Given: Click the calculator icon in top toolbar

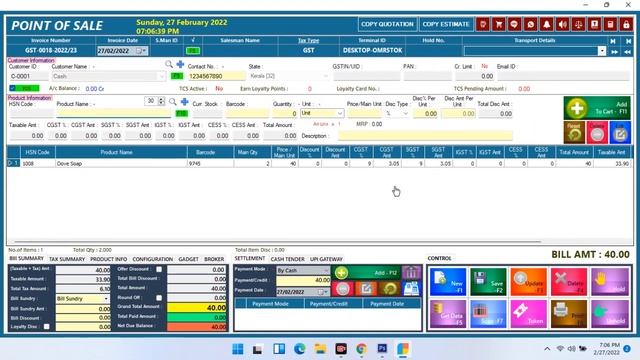Looking at the screenshot, I should pyautogui.click(x=610, y=24).
